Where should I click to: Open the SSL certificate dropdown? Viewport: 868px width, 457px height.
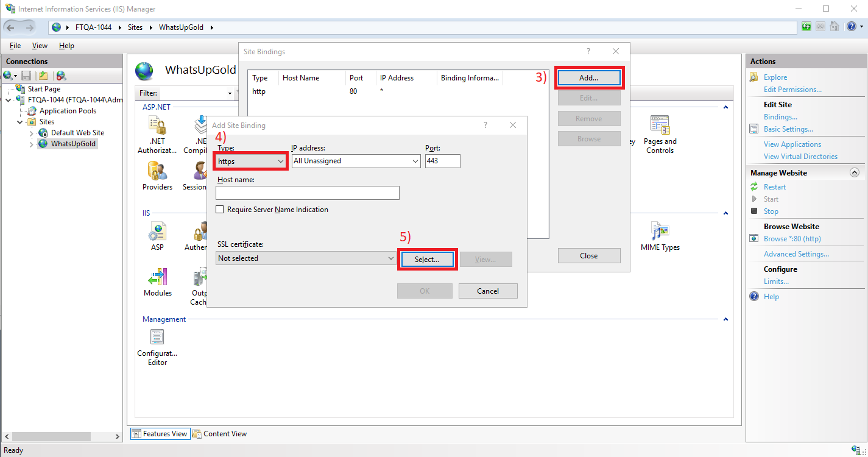(x=306, y=258)
